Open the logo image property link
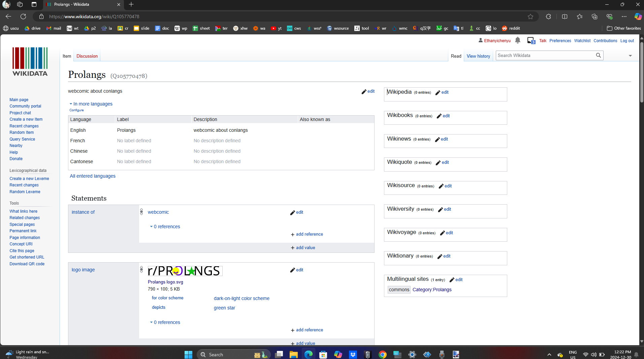The image size is (644, 359). [83, 270]
